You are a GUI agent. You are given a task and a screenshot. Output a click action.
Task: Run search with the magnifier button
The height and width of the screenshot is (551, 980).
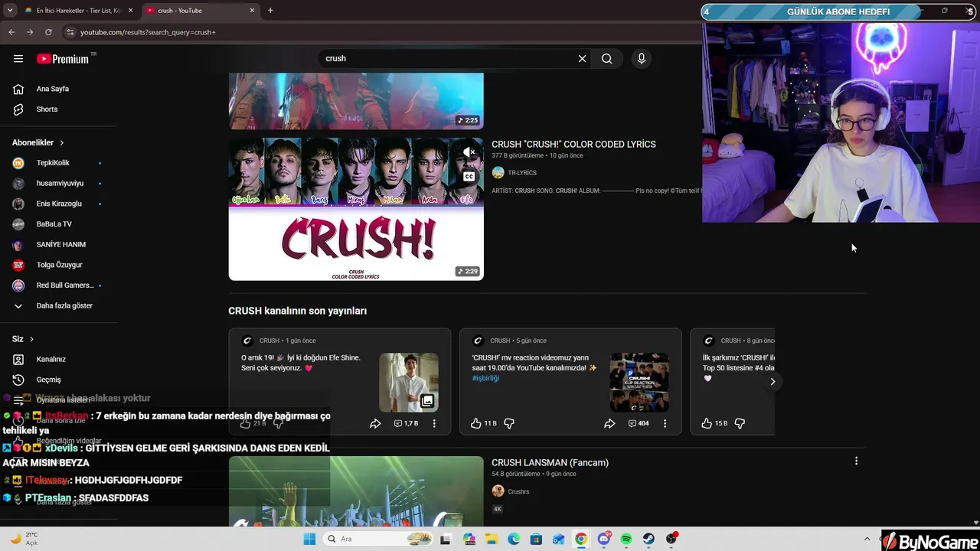point(606,59)
